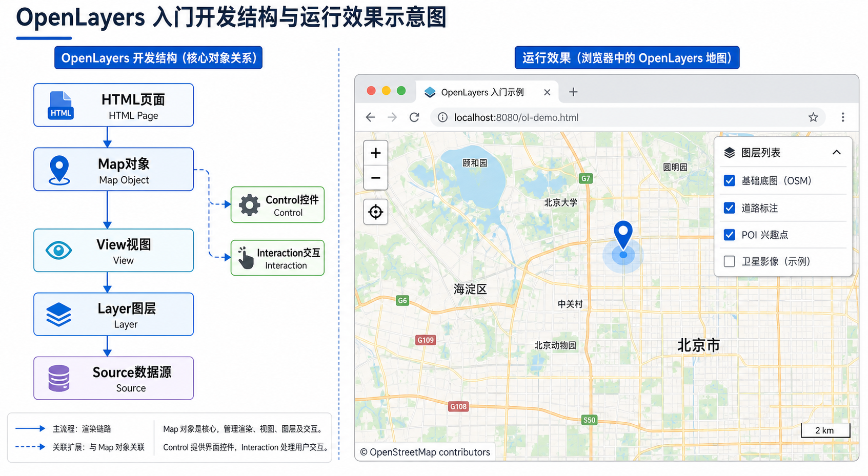The height and width of the screenshot is (476, 868).
Task: Click the View视图 eye icon
Action: click(x=58, y=250)
